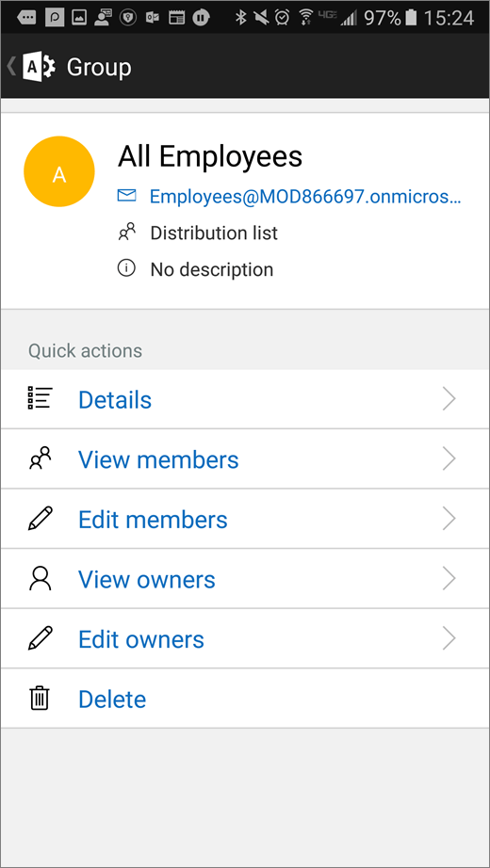This screenshot has width=490, height=868.
Task: Tap the Wi-Fi icon in status bar
Action: coord(305,18)
